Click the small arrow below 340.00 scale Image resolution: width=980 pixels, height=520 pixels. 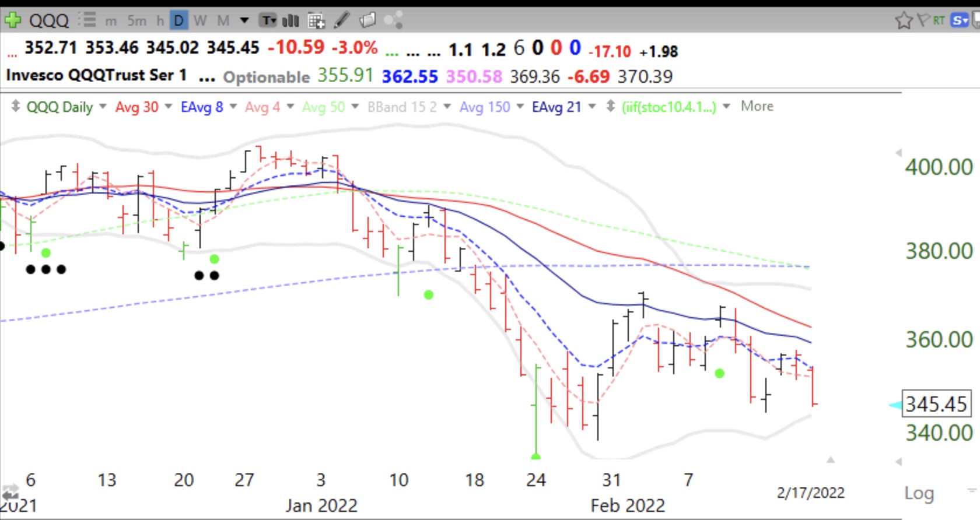tap(898, 462)
